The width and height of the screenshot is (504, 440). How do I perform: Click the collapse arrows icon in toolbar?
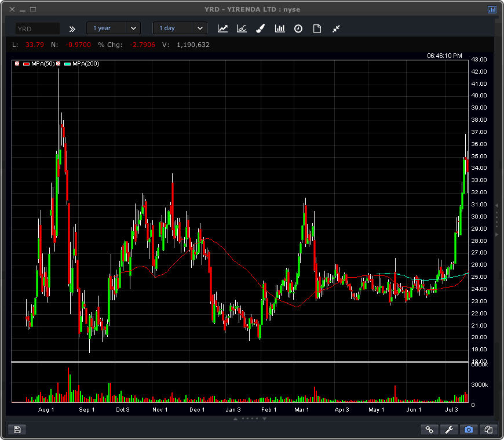pyautogui.click(x=336, y=28)
